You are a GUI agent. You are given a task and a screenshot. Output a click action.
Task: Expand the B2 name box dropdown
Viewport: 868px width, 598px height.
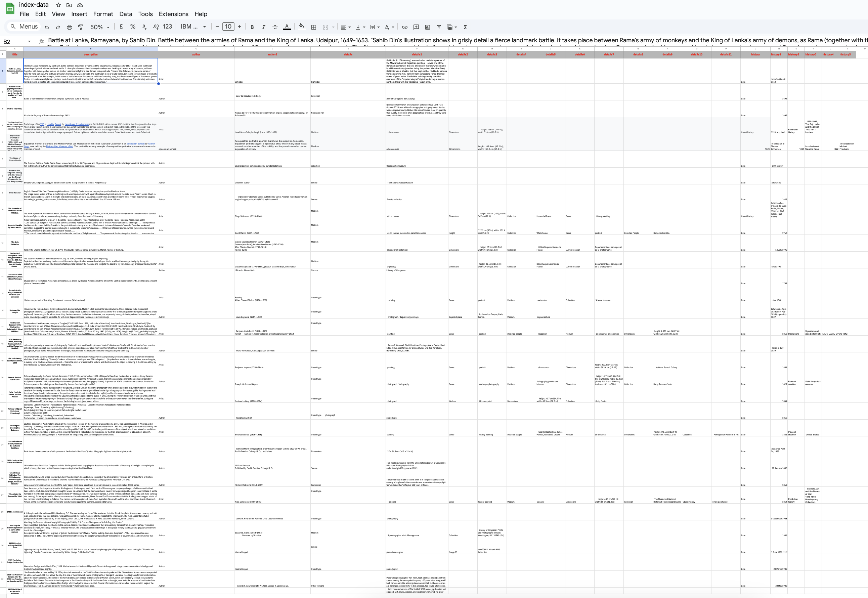click(x=29, y=41)
